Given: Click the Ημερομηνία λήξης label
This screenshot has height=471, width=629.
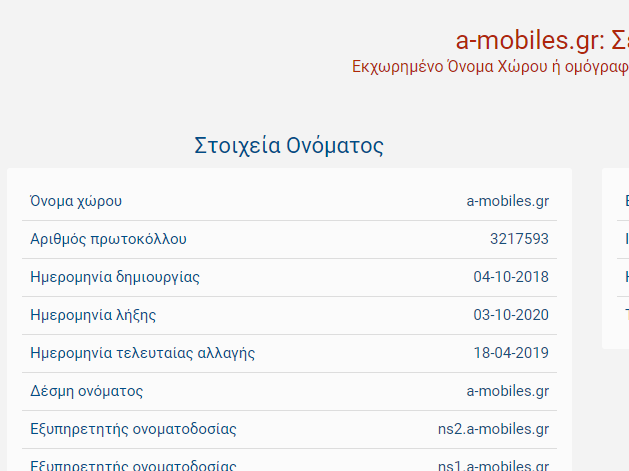Looking at the screenshot, I should 93,315.
